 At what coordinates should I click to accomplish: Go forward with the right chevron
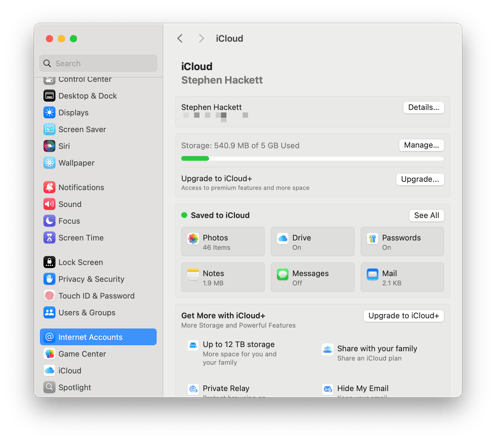pos(201,38)
